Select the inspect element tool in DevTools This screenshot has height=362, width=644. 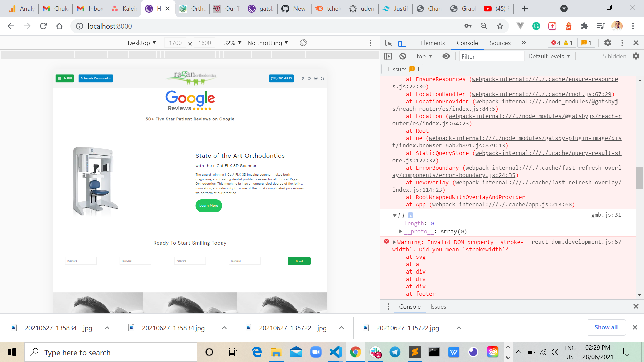click(x=389, y=43)
